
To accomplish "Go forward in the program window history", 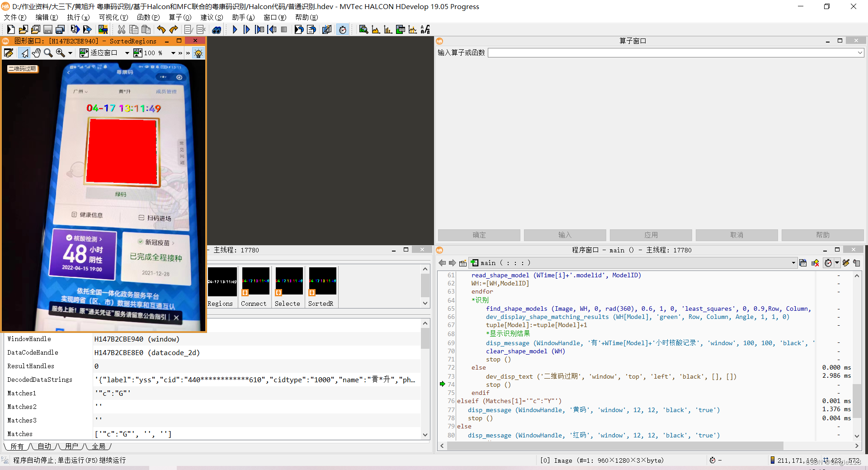I will (x=452, y=263).
